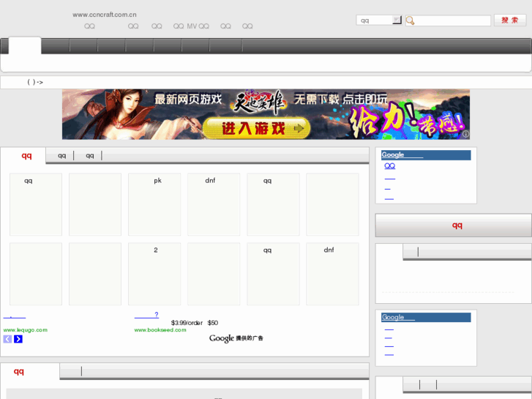Open the dnf card next to pk card
This screenshot has height=399, width=532.
coord(214,204)
